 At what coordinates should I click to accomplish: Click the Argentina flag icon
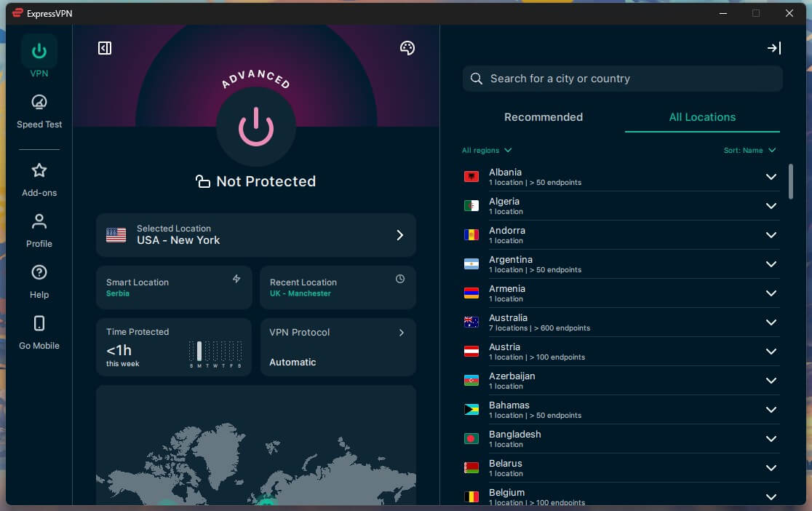point(471,264)
